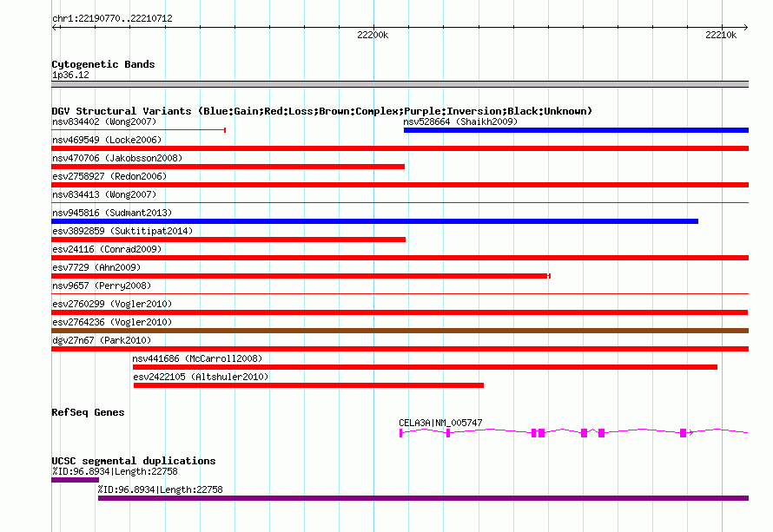
Task: Open esv24116 (Conrad2009) variant label
Action: (x=107, y=249)
